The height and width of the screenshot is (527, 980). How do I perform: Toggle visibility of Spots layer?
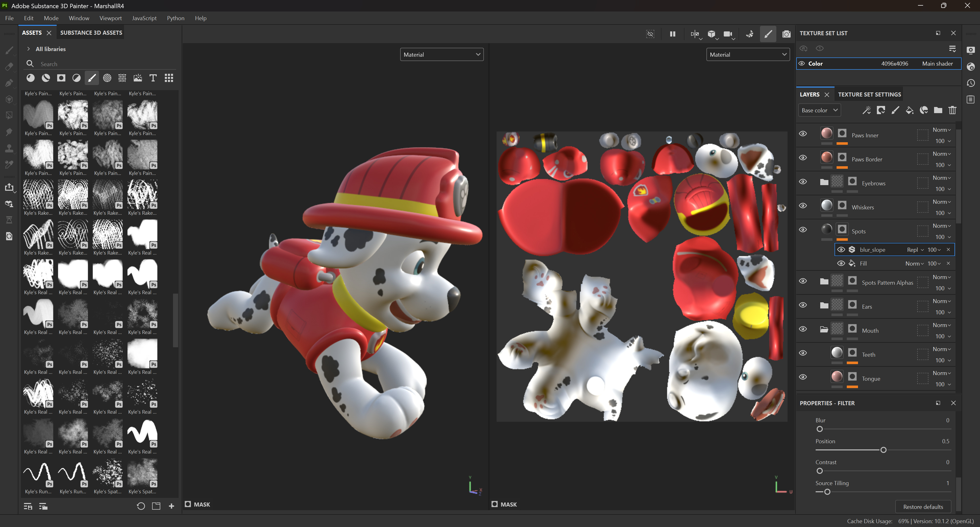coord(803,230)
